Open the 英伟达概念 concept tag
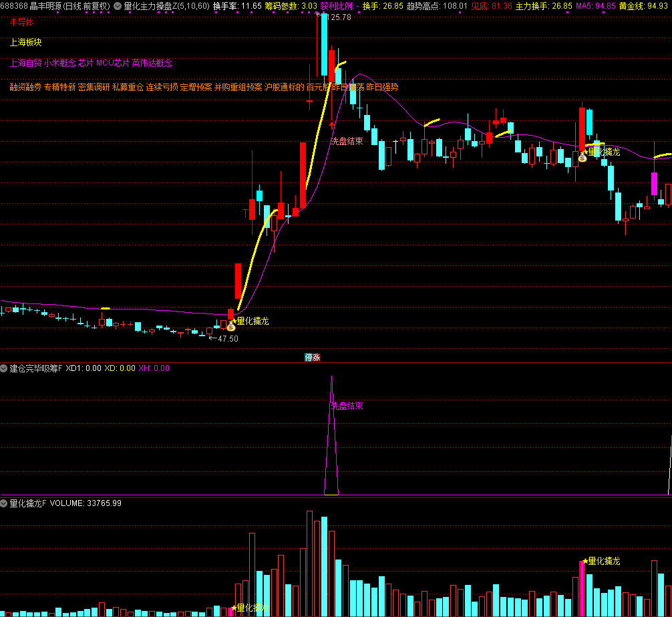Viewport: 672px width, 617px height. point(152,64)
